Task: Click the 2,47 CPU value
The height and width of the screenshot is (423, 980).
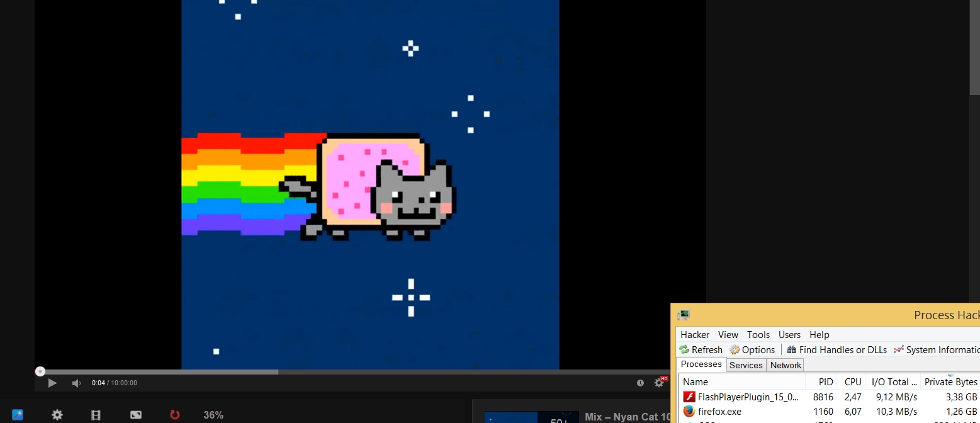Action: 853,397
